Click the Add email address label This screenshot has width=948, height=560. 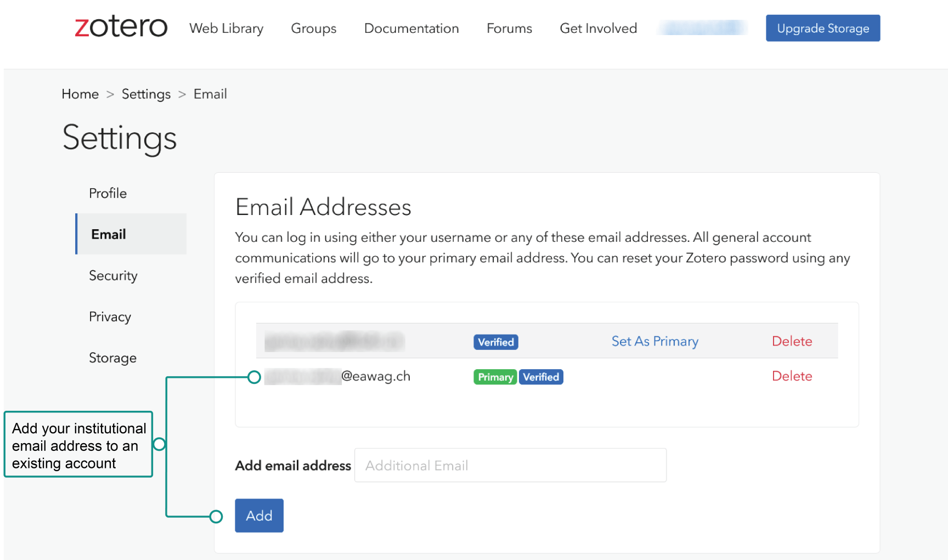pos(293,466)
